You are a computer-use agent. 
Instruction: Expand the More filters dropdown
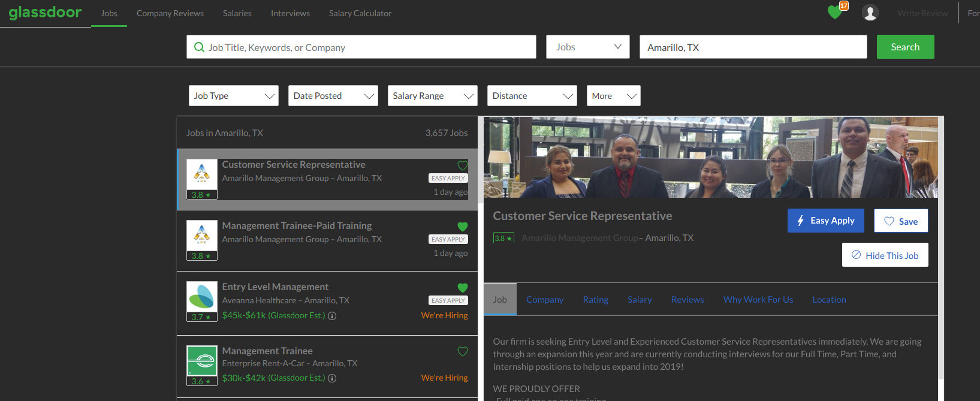click(614, 96)
